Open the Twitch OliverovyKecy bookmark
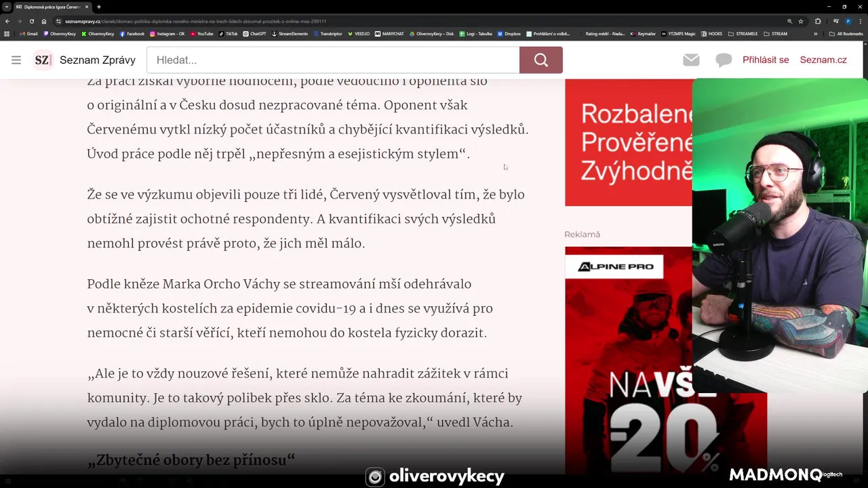Viewport: 868px width, 488px height. point(60,33)
